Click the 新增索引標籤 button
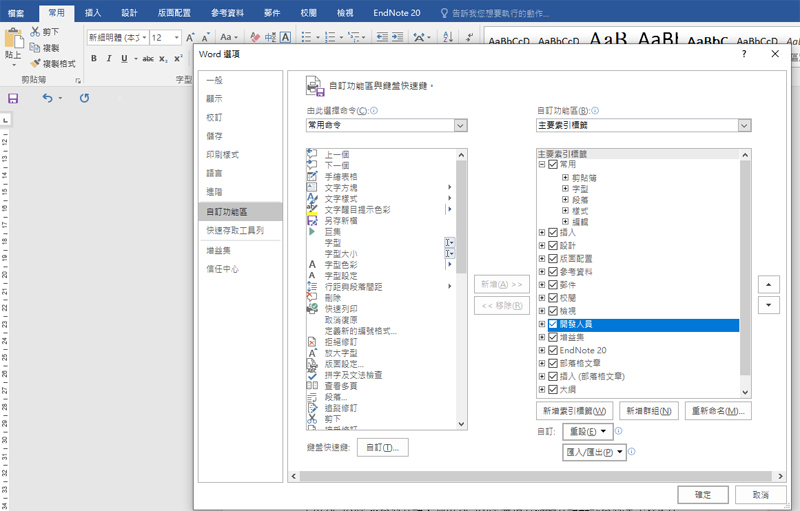 coord(574,411)
